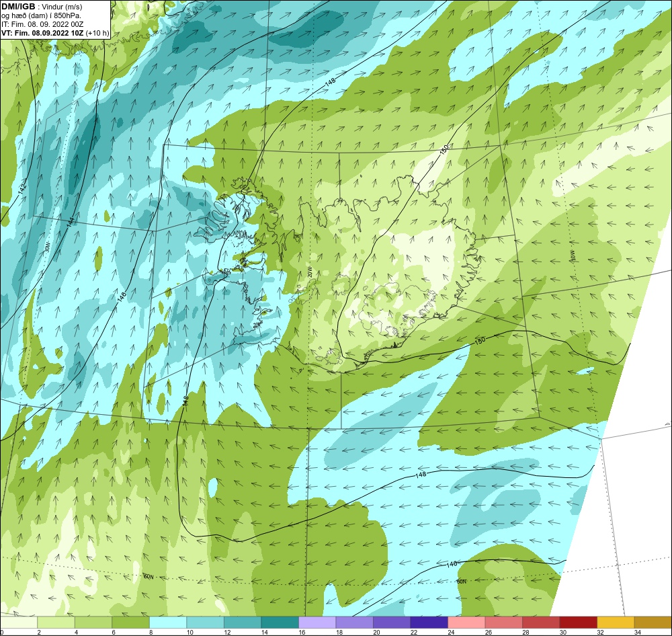Click the '20W' longitude label
Image resolution: width=672 pixels, height=636 pixels.
pos(310,272)
